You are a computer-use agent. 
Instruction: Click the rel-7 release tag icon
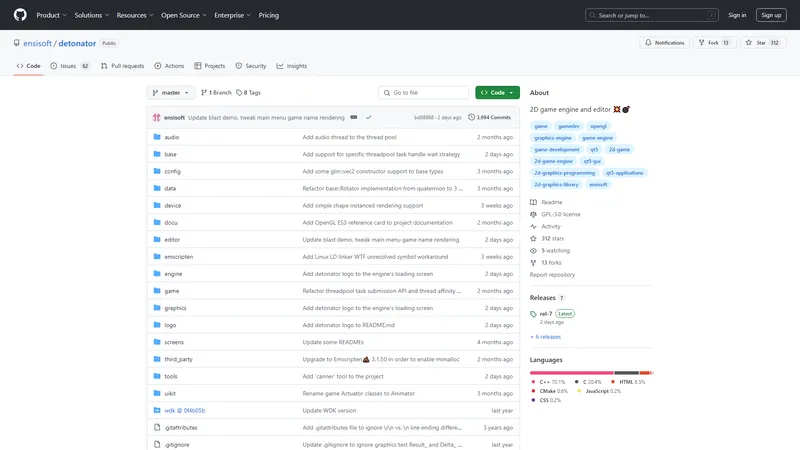[533, 314]
